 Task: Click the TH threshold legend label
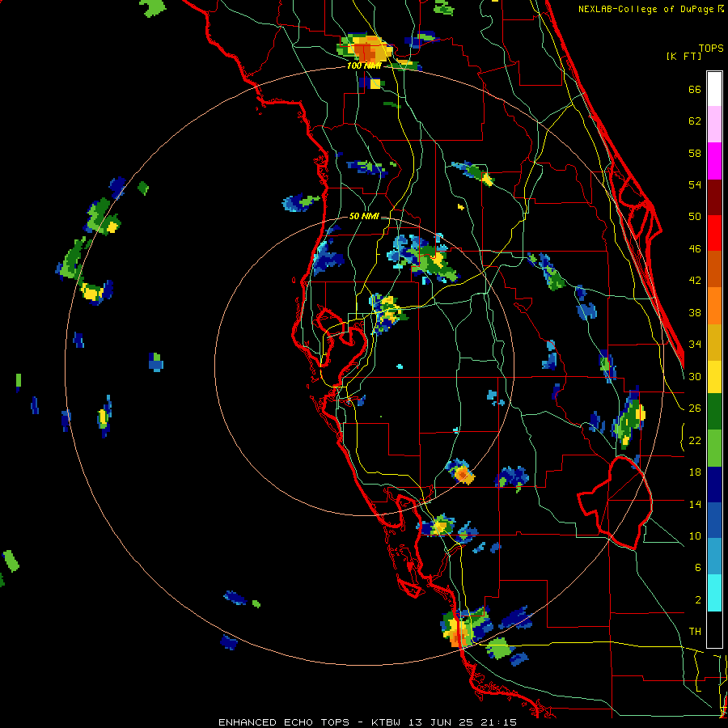point(695,632)
